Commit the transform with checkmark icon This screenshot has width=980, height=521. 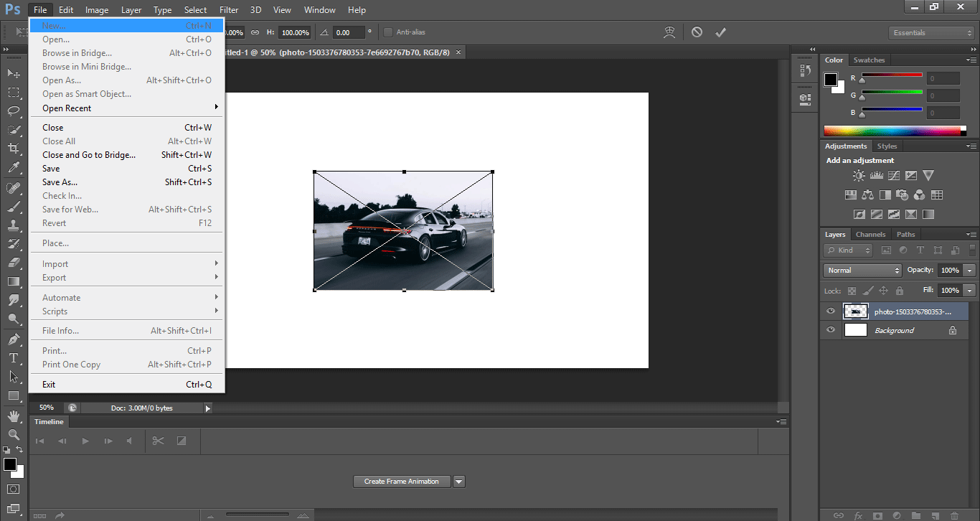[x=720, y=32]
